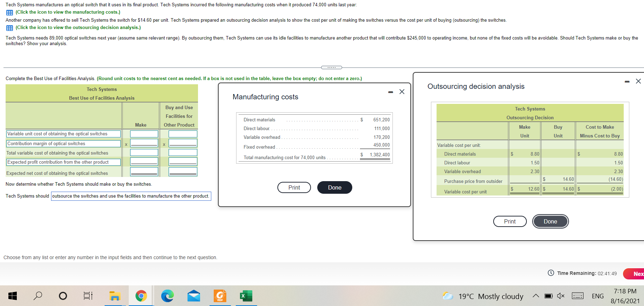
Task: Select the Direct materials amount 651,200
Action: pos(381,120)
